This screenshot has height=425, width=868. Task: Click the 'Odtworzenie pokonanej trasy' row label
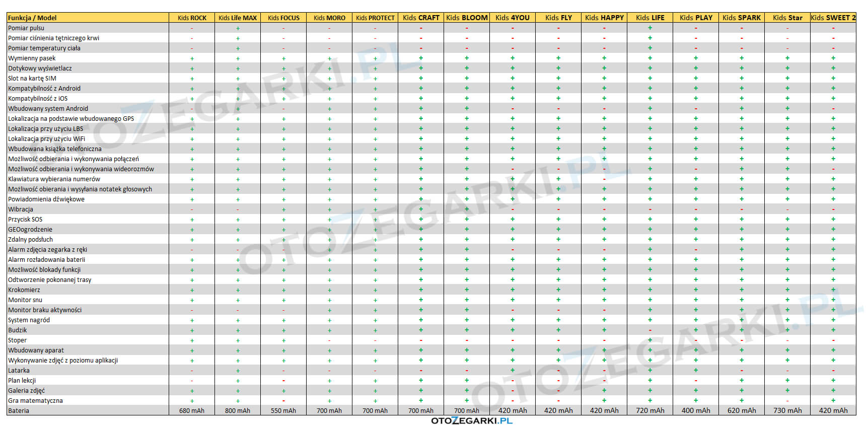click(50, 280)
